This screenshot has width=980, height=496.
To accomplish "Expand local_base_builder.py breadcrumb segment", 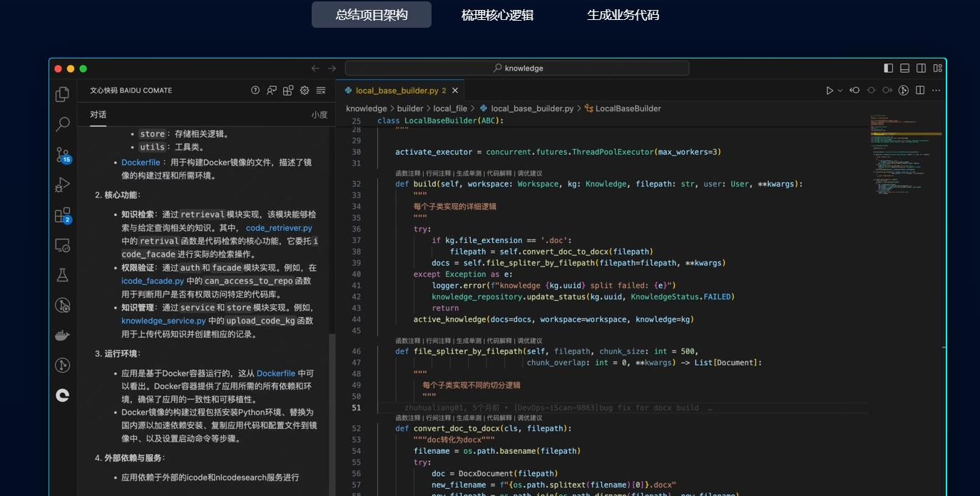I will pyautogui.click(x=526, y=108).
